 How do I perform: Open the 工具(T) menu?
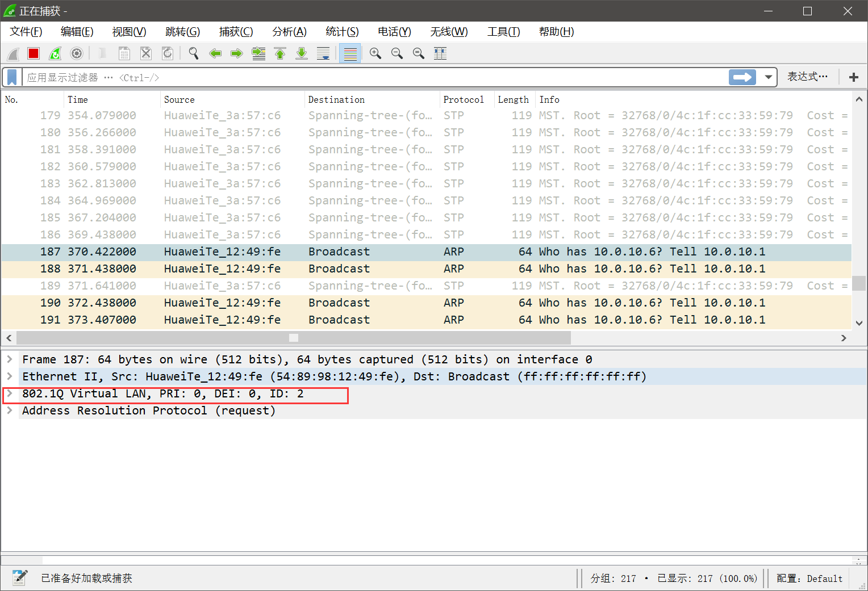tap(504, 32)
